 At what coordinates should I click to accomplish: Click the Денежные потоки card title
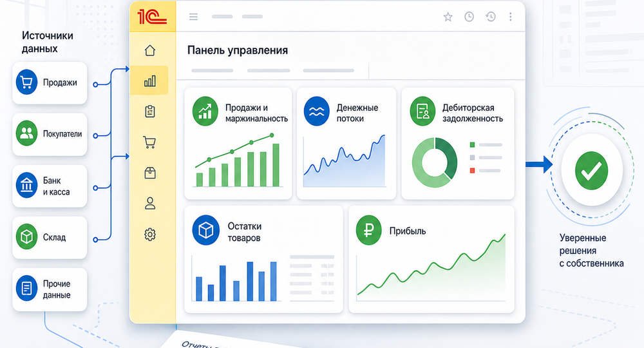357,113
